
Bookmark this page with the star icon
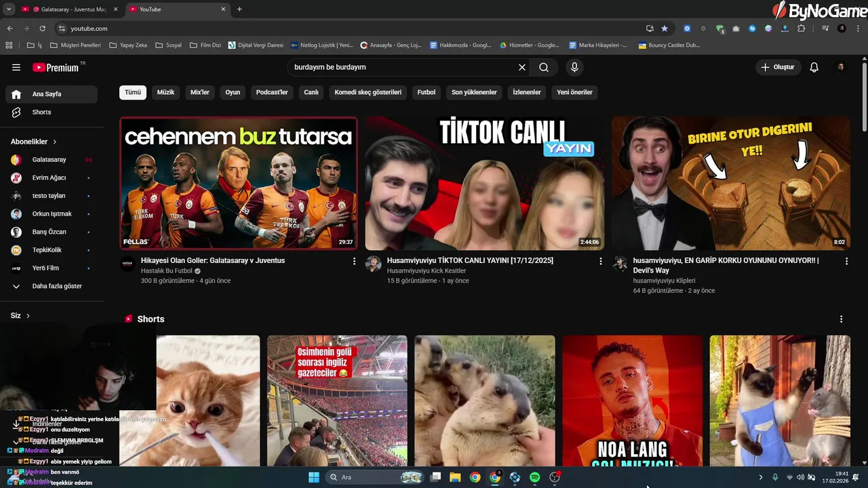click(665, 28)
